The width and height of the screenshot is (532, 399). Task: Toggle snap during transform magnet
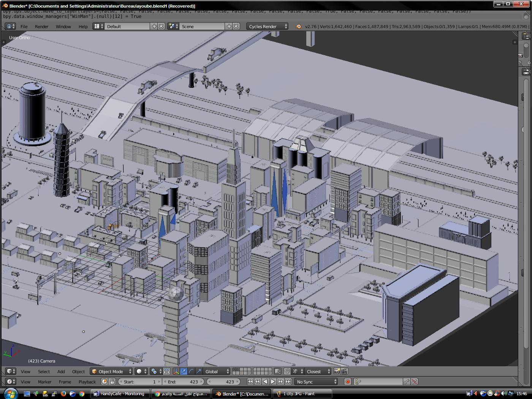(287, 371)
